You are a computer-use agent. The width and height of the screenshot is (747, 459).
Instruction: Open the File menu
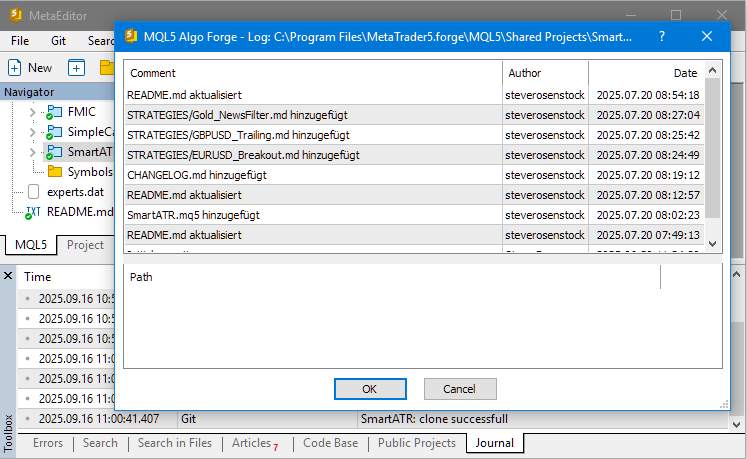20,41
